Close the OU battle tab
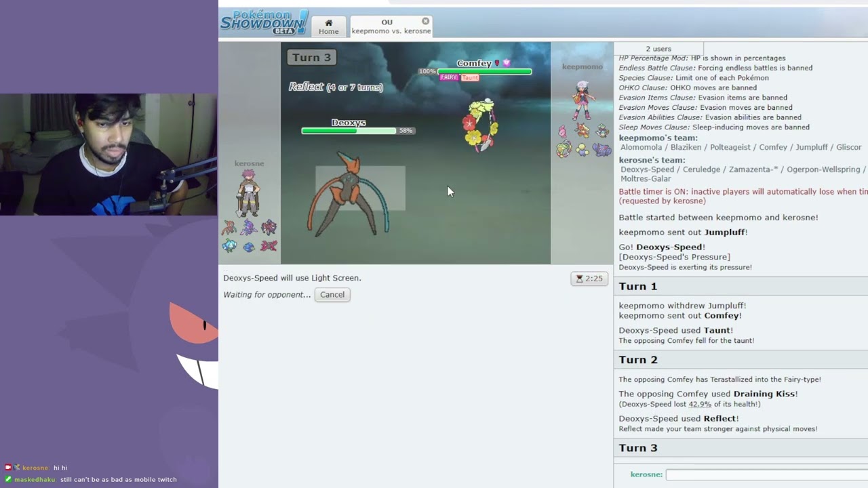 [x=425, y=21]
